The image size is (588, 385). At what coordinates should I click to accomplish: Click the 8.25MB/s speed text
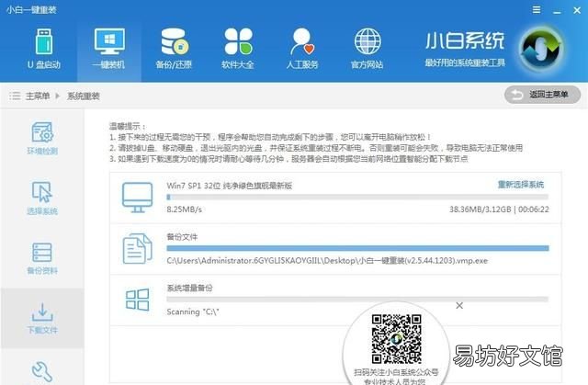pos(184,209)
